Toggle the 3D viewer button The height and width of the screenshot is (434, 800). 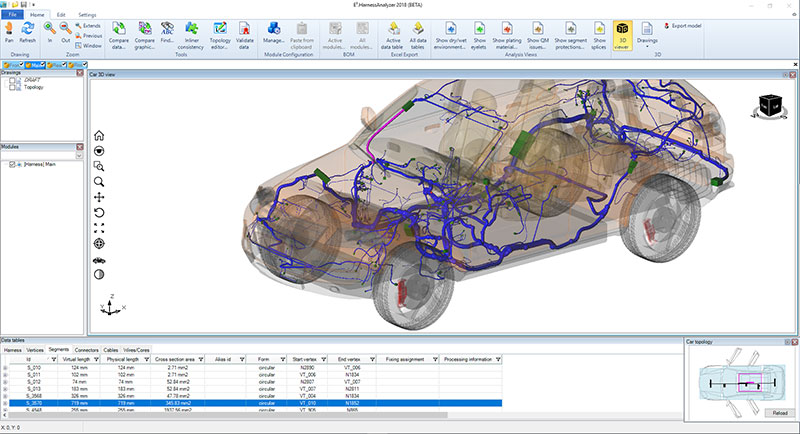point(621,35)
